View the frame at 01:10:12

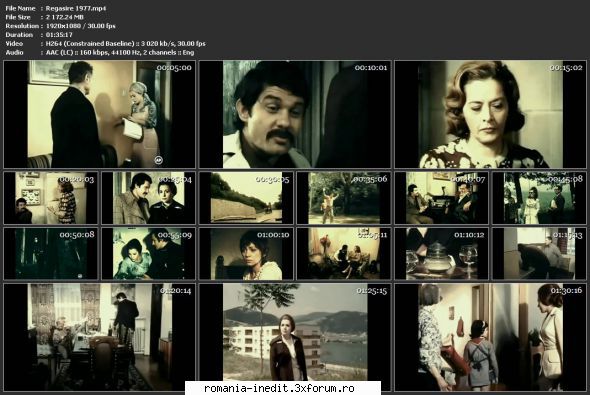[442, 254]
